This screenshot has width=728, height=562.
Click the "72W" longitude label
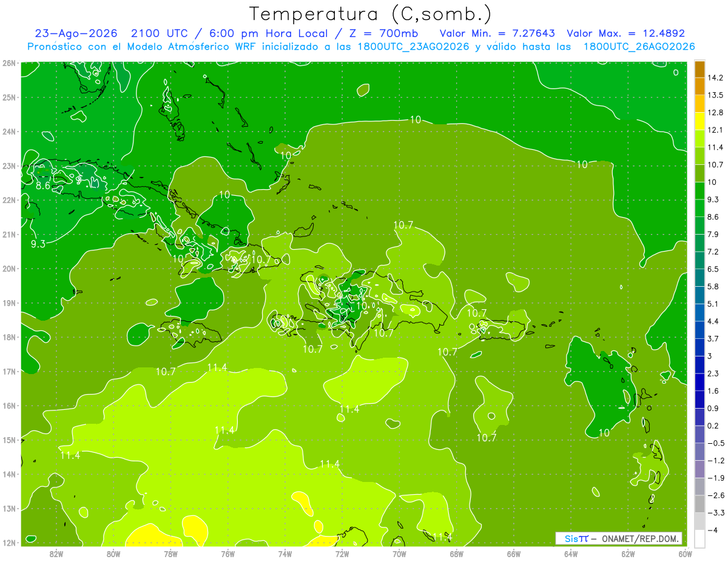pyautogui.click(x=342, y=554)
